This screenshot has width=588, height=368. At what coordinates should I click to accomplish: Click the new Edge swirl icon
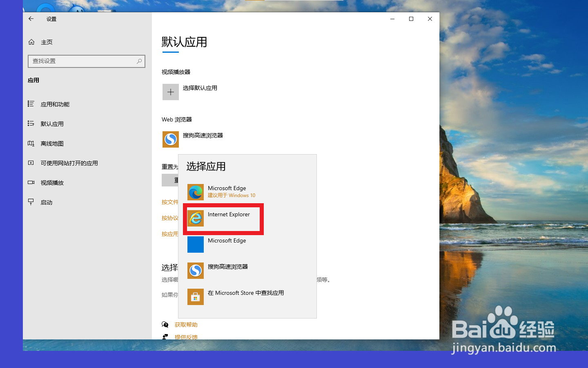pos(196,192)
